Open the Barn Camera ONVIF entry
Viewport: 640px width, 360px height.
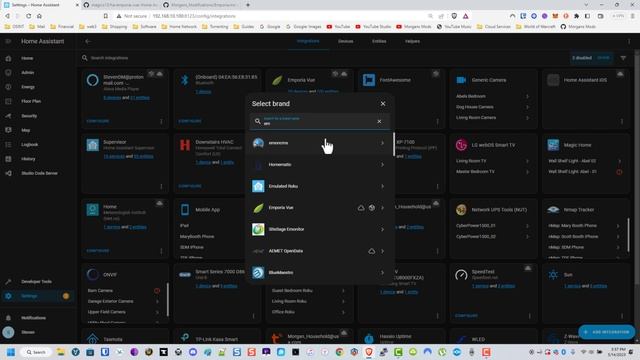tap(124, 291)
